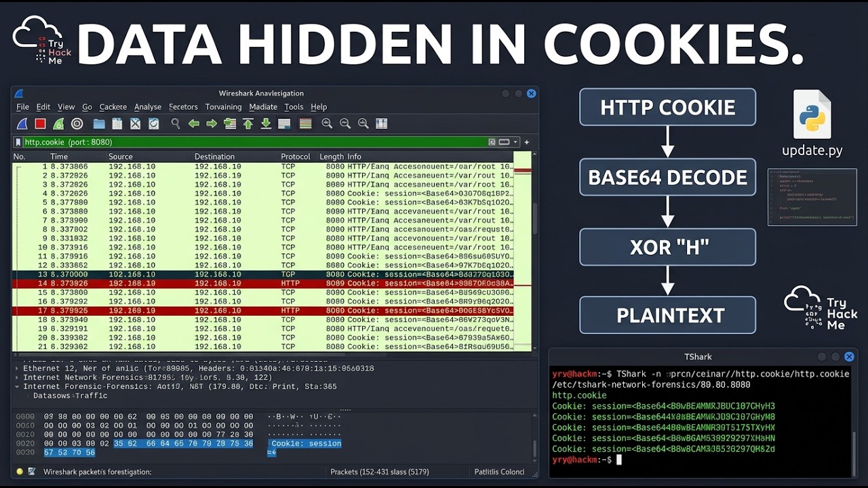
Task: Toggle packet list colorize icon
Action: tap(306, 123)
